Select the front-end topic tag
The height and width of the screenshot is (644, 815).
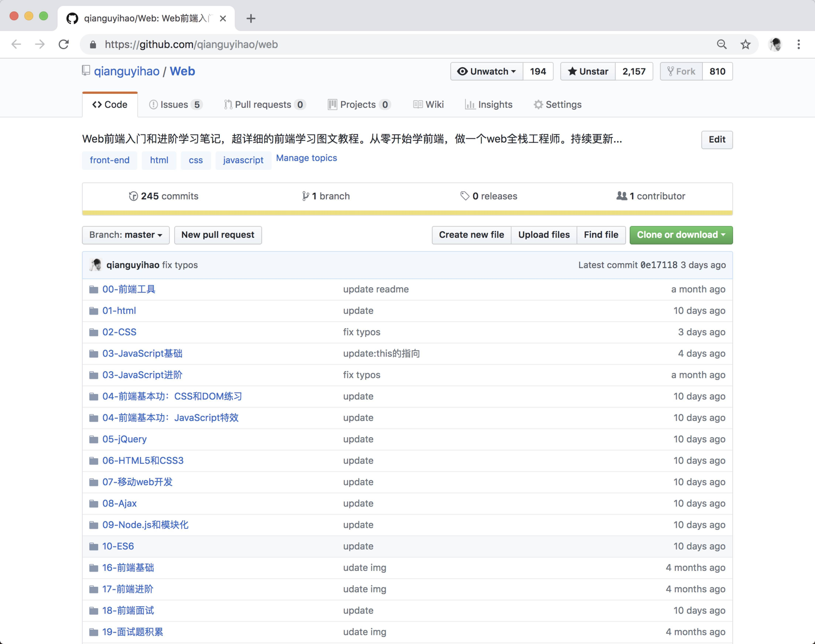click(x=110, y=160)
